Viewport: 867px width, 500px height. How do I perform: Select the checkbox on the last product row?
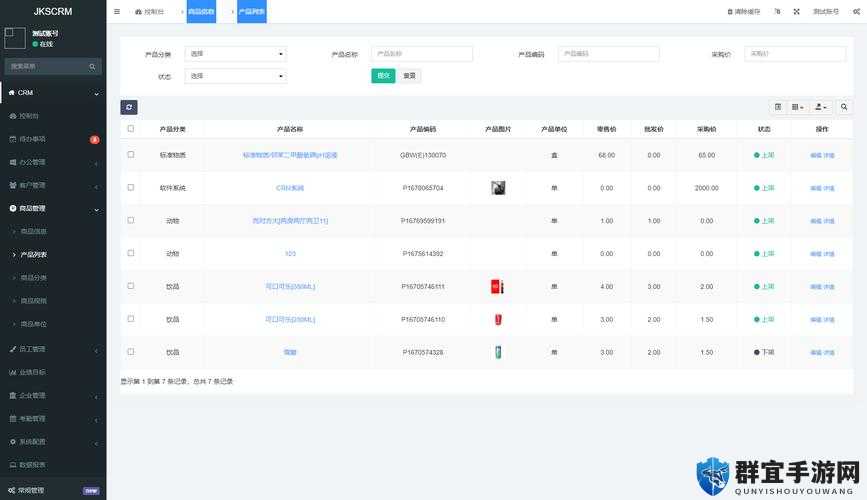pyautogui.click(x=130, y=352)
